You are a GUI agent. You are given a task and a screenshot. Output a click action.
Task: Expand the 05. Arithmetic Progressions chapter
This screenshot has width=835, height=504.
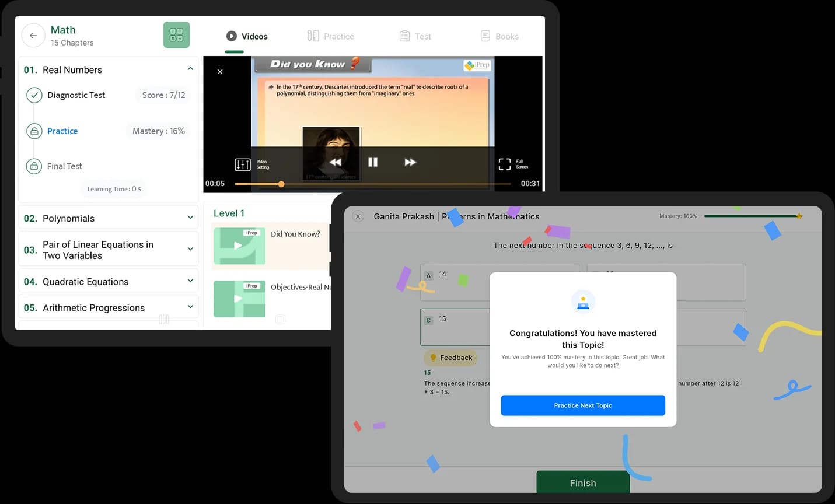[190, 307]
